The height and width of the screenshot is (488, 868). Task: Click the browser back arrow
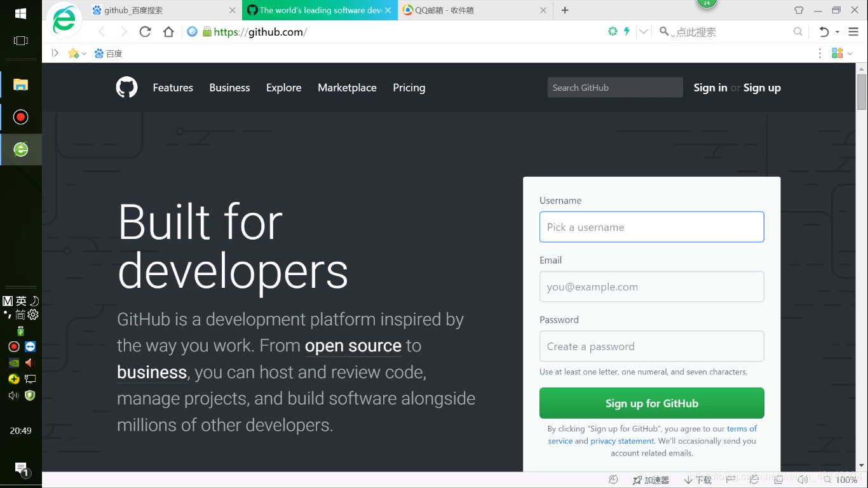click(x=102, y=32)
